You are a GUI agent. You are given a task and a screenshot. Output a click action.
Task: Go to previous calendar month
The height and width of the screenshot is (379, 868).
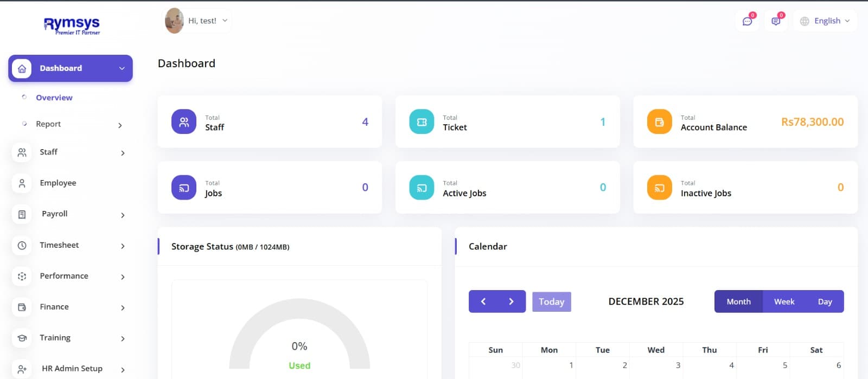pyautogui.click(x=483, y=301)
